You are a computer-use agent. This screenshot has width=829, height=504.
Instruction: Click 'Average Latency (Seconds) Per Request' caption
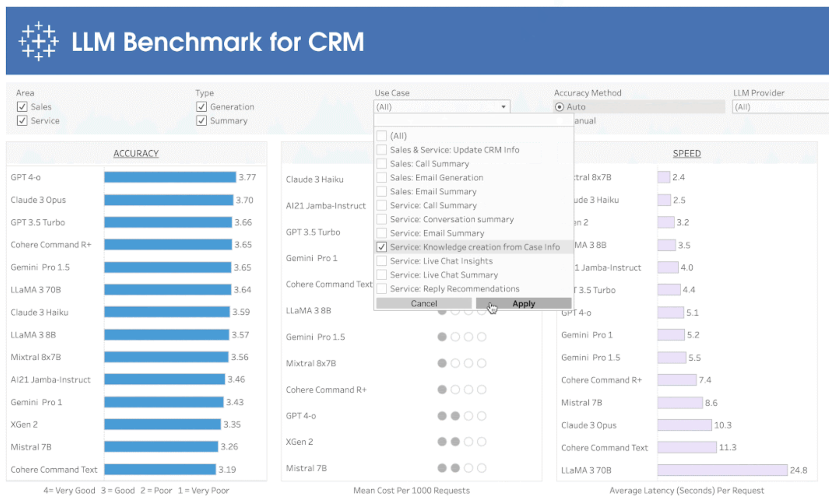point(687,490)
